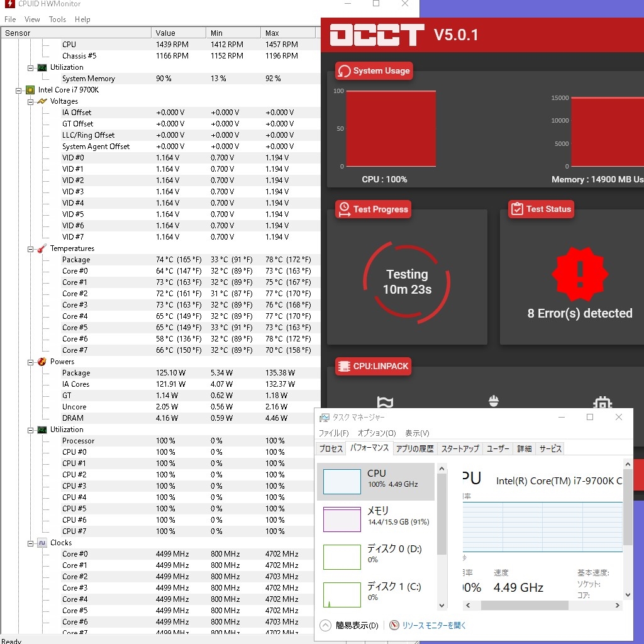Image resolution: width=644 pixels, height=644 pixels.
Task: Click the clock icon beside Test Progress
Action: coord(344,209)
